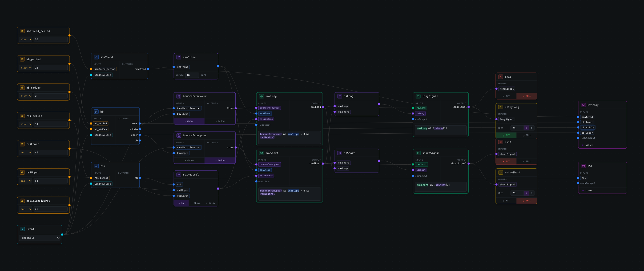Click the bb node 'pb' output port
This screenshot has height=271, width=644.
tap(140, 141)
